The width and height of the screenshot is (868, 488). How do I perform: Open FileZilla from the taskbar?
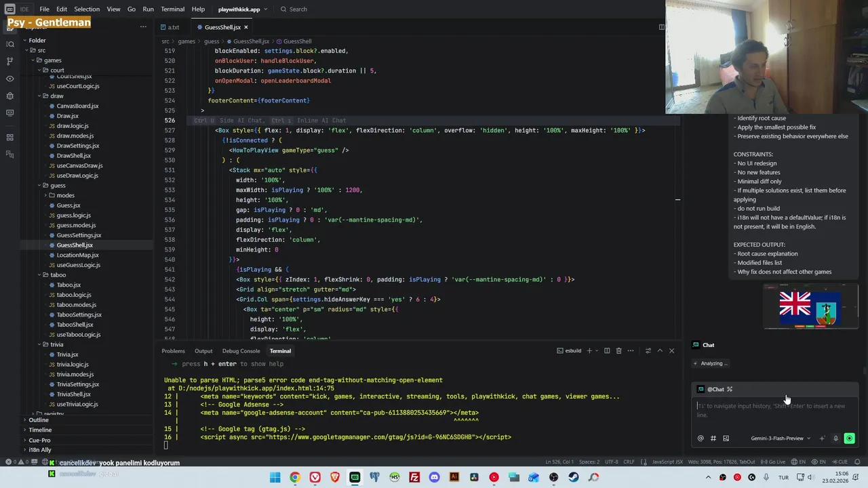(x=414, y=477)
